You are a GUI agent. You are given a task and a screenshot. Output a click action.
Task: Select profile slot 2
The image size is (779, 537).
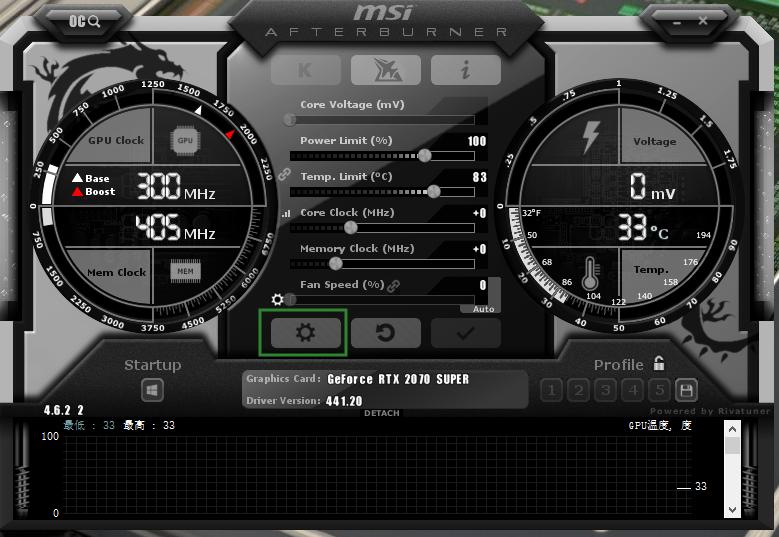coord(578,390)
